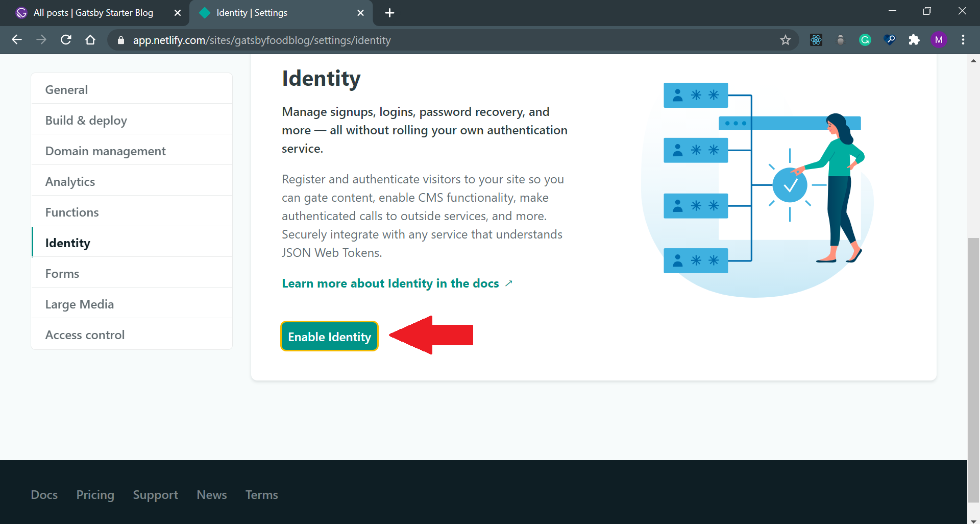The width and height of the screenshot is (980, 524).
Task: Click the browser forward arrow
Action: [41, 40]
